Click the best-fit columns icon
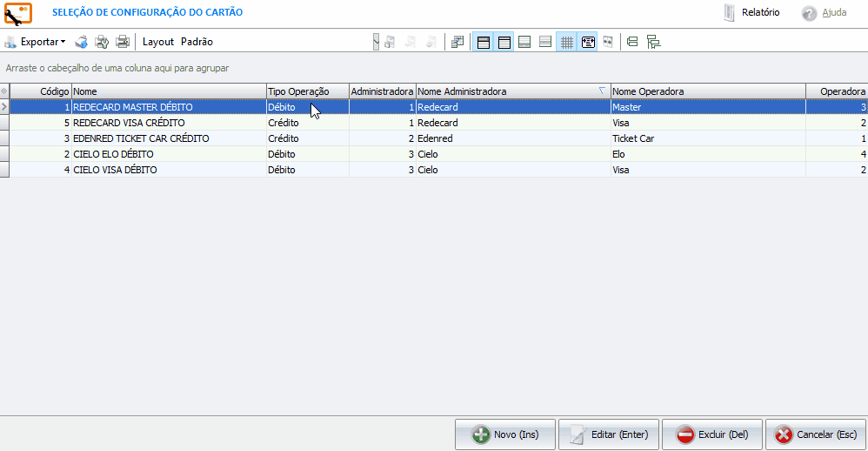The width and height of the screenshot is (868, 451). [608, 42]
